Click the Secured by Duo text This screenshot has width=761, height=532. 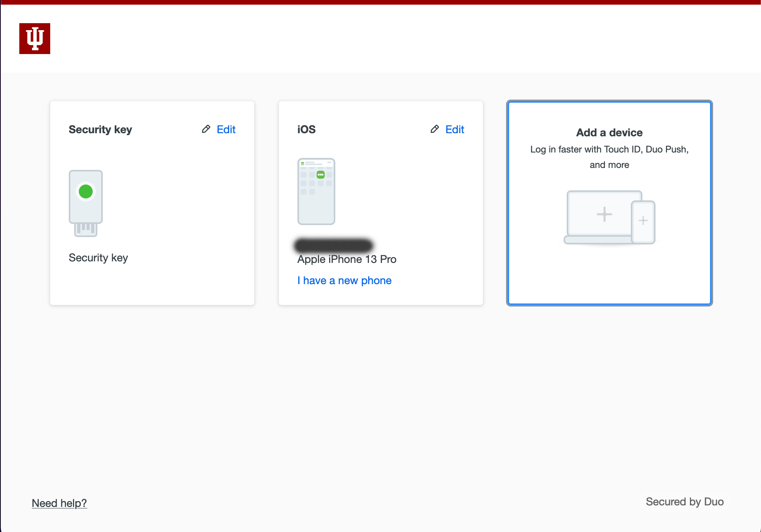(x=685, y=502)
